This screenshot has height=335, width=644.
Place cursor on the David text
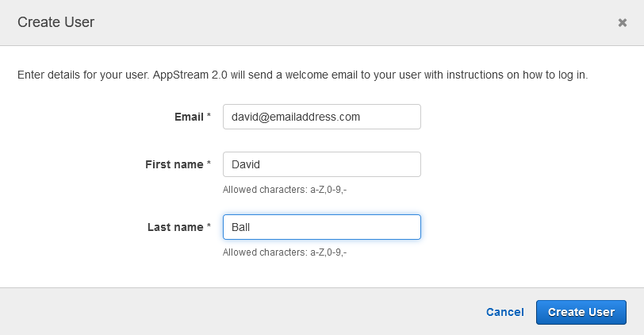[x=246, y=164]
